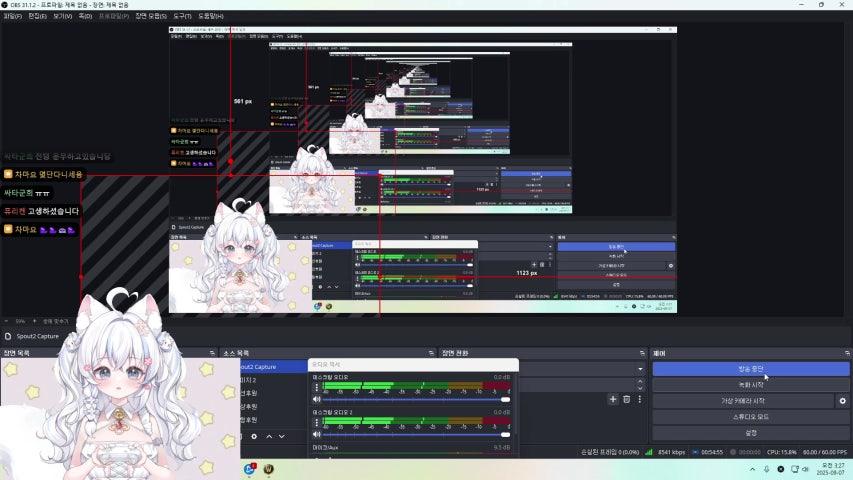Open source properties gear in sources toolbar

click(254, 436)
